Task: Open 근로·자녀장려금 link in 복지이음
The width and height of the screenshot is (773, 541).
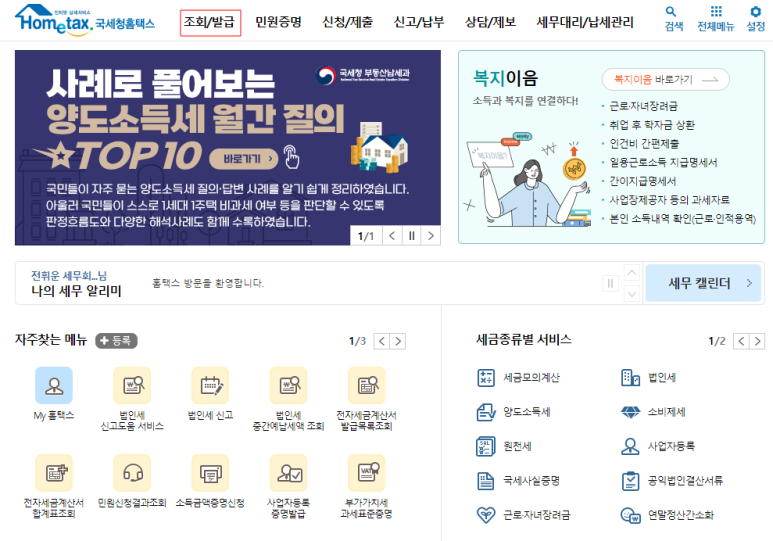Action: point(643,106)
